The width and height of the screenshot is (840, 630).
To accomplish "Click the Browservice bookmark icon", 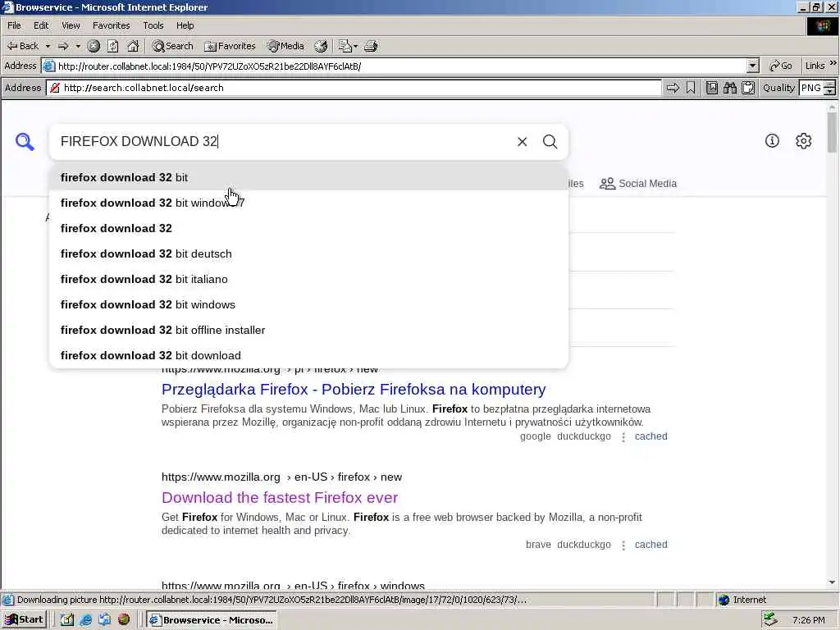I will (x=691, y=88).
